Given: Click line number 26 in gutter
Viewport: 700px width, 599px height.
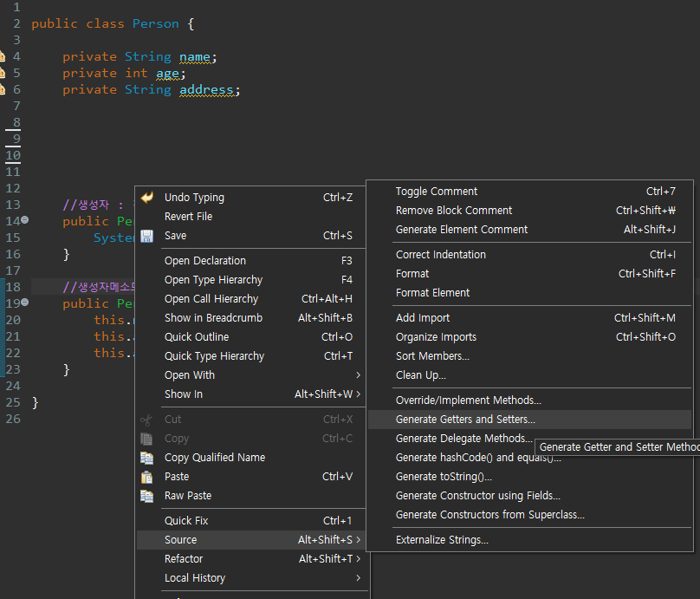Looking at the screenshot, I should (x=13, y=419).
